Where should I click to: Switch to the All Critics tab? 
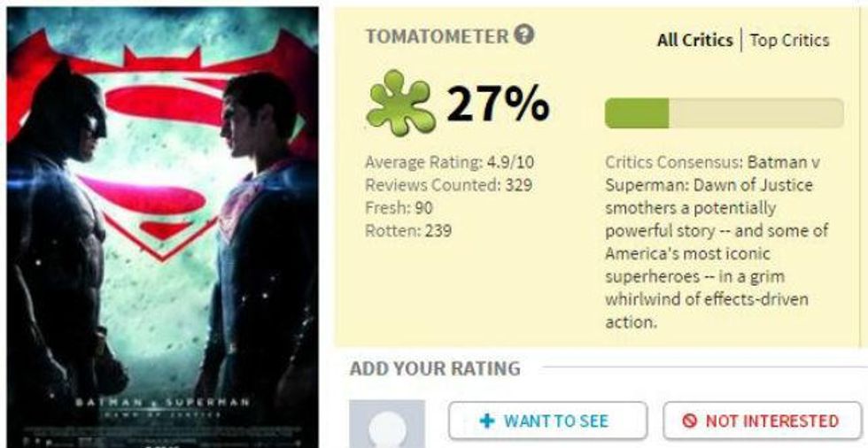coord(694,41)
